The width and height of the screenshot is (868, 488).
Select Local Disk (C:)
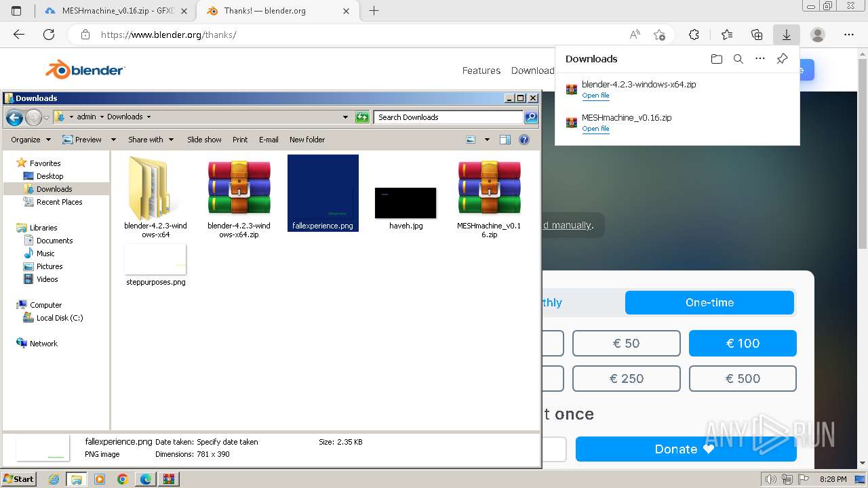[x=60, y=318]
